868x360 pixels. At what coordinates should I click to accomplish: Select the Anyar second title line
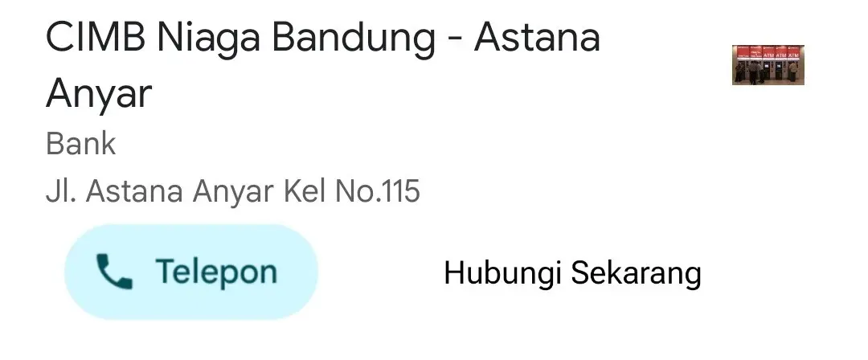(99, 94)
